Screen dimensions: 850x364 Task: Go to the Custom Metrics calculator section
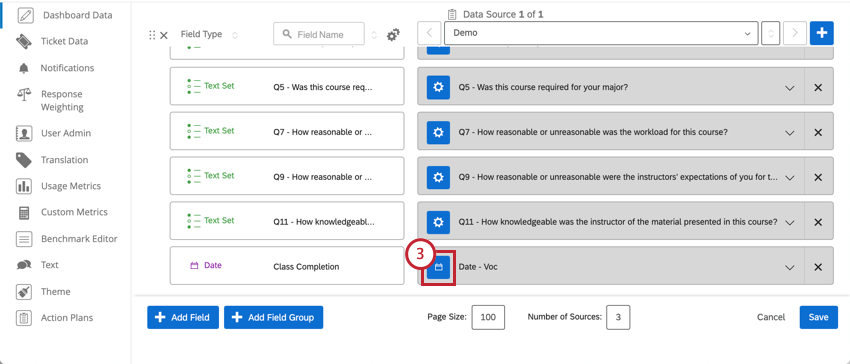pos(62,212)
